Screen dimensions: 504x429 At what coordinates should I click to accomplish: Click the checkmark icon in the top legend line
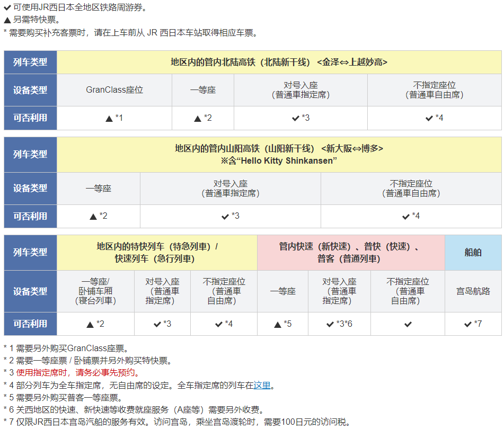click(x=7, y=8)
